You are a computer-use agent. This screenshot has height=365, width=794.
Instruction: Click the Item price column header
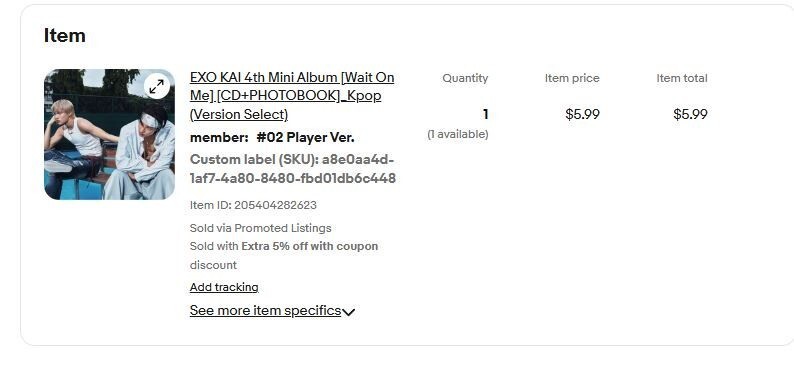click(572, 78)
